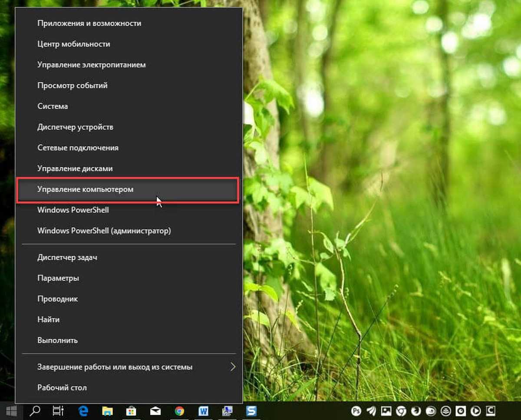The height and width of the screenshot is (420, 521).
Task: Click the Windows Start button
Action: 11,410
